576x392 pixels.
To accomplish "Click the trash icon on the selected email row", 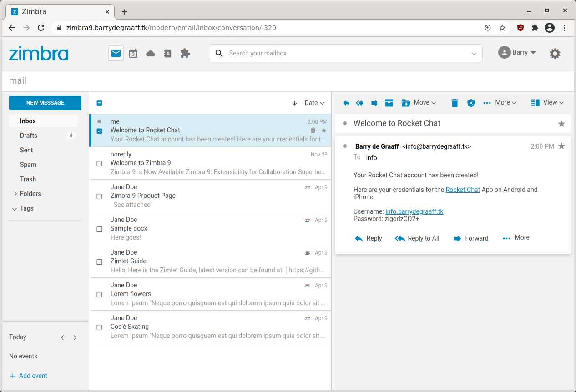I will pyautogui.click(x=313, y=131).
